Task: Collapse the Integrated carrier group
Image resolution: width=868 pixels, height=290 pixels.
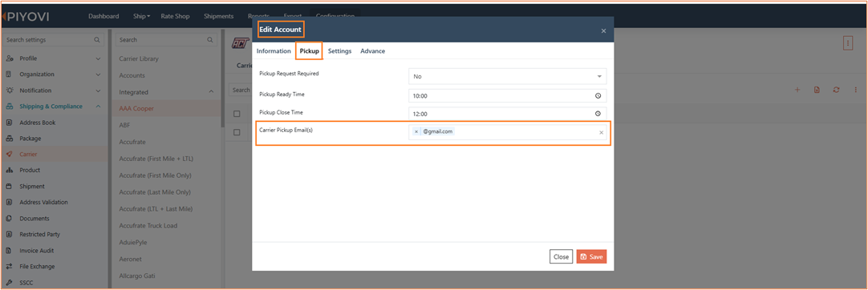Action: coord(211,91)
